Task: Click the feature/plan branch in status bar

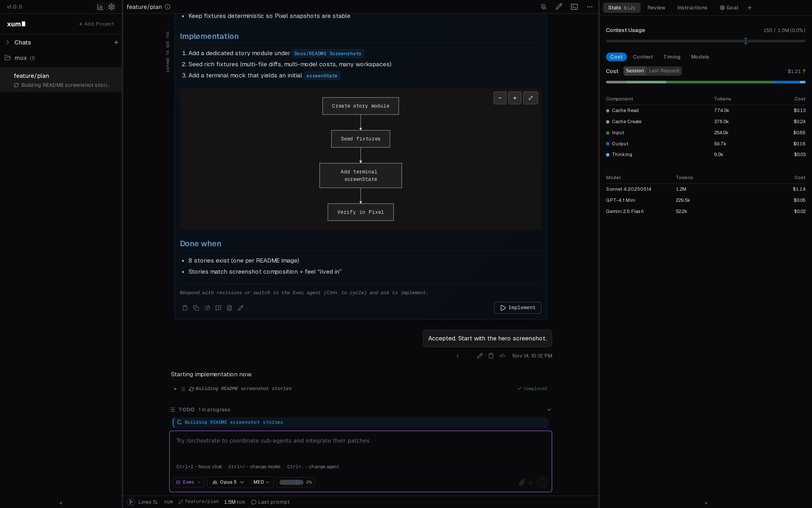Action: tap(199, 502)
